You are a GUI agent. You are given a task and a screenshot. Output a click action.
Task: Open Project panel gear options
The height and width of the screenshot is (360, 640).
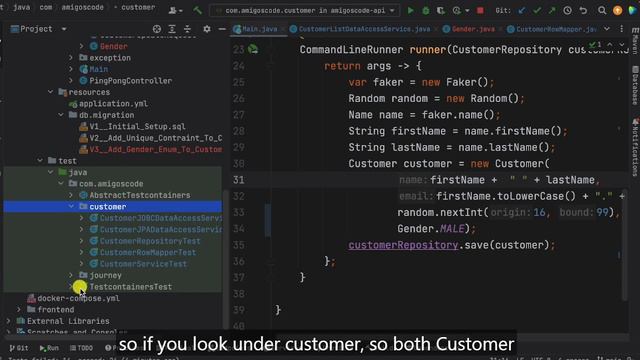point(207,29)
